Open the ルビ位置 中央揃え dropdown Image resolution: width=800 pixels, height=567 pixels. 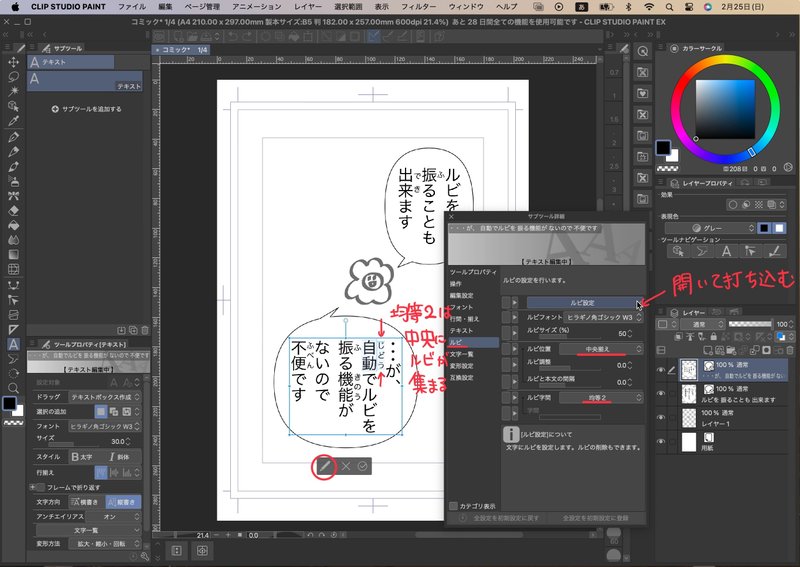[x=601, y=349]
